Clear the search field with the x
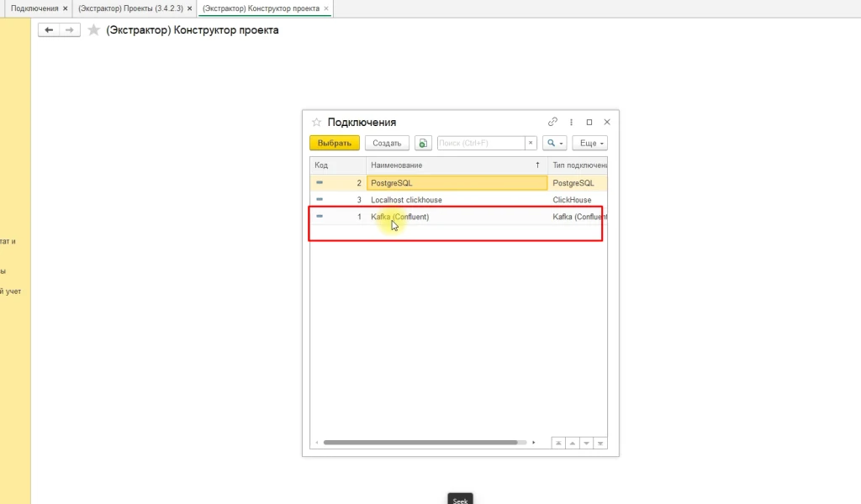Screen dimensions: 861x504 [531, 144]
